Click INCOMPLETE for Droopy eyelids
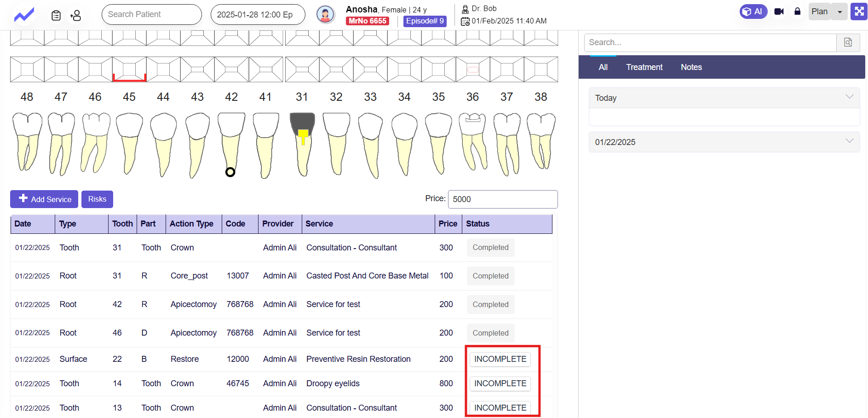Image resolution: width=868 pixels, height=418 pixels. pyautogui.click(x=500, y=383)
